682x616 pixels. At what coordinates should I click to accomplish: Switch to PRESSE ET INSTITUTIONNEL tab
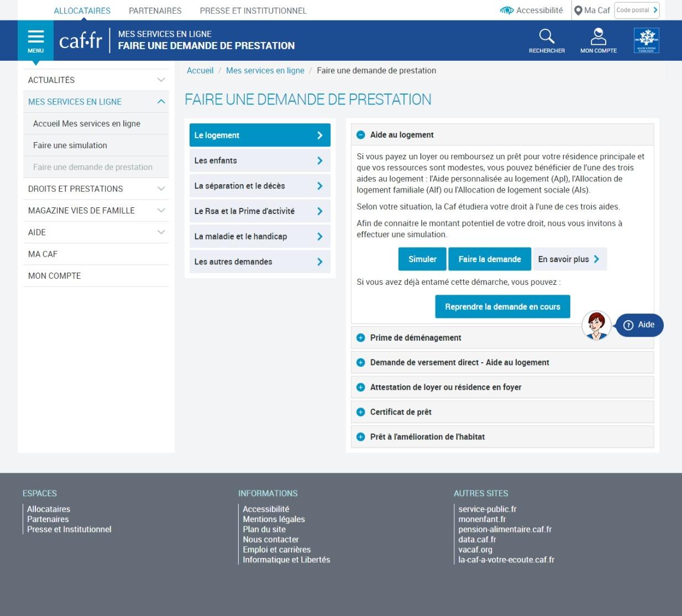[253, 11]
